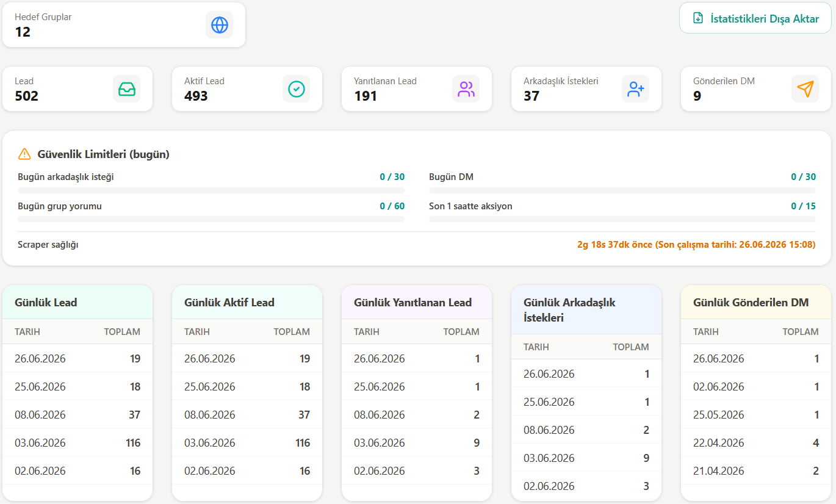Viewport: 836px width, 504px height.
Task: Click the orange scraper last-run timestamp text
Action: (x=696, y=245)
